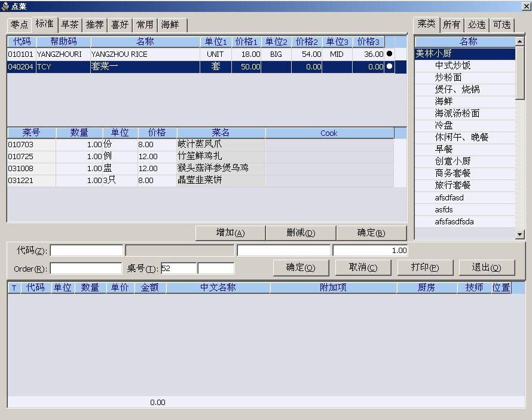Click the 退出(Q) exit button
Screen dimensions: 532x420
point(487,267)
